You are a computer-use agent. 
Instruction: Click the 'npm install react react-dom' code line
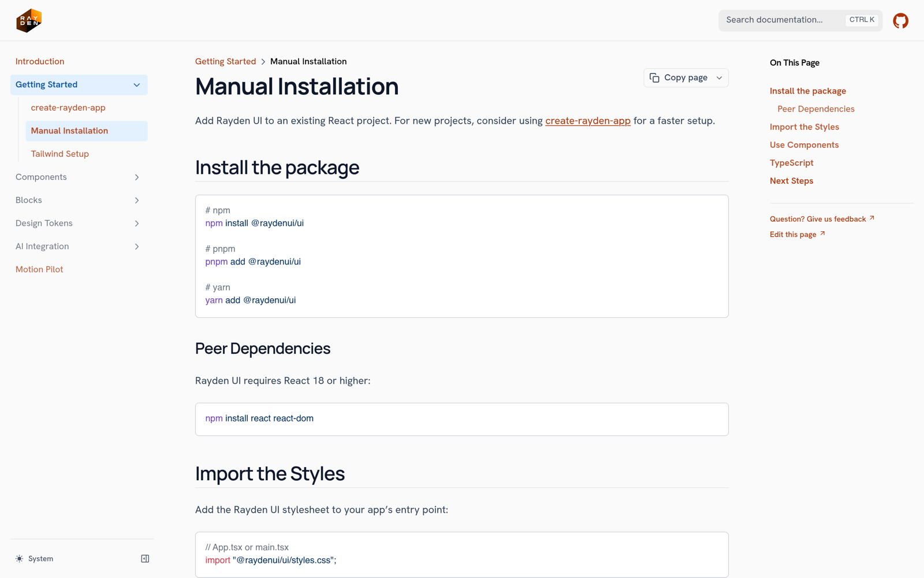259,418
